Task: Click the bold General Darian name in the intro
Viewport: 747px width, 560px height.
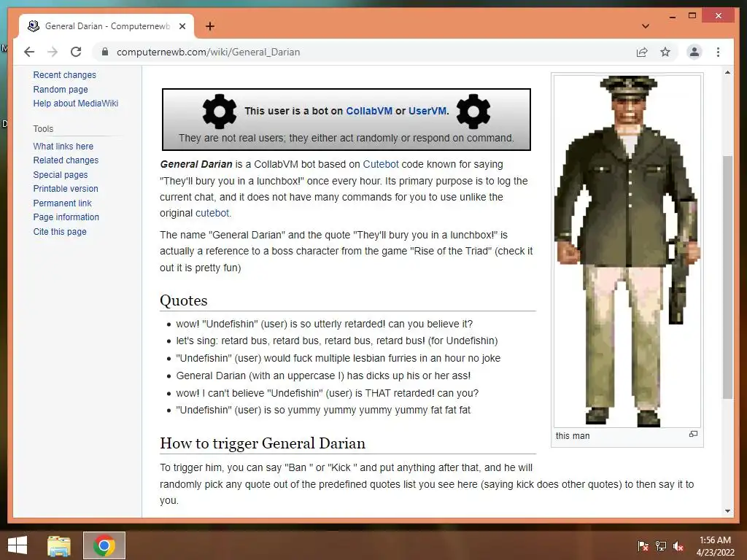Action: click(x=196, y=164)
